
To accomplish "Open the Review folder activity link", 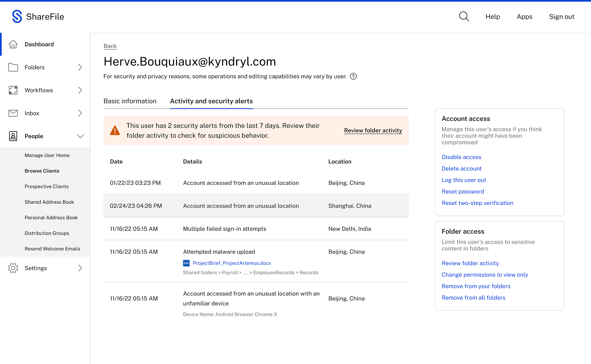I will click(373, 130).
